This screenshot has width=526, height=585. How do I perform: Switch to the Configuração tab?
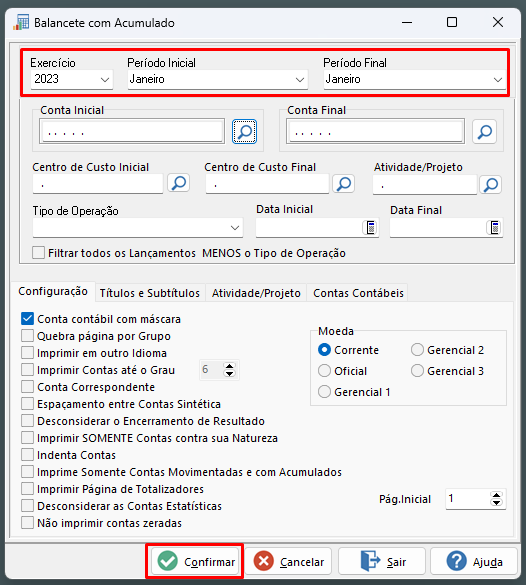coord(53,291)
